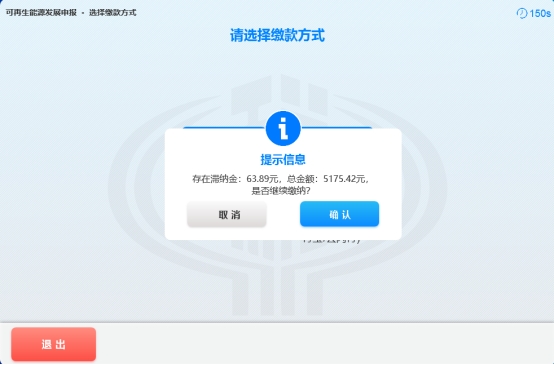
Task: Click the blue info icon above the dialog
Action: point(283,129)
